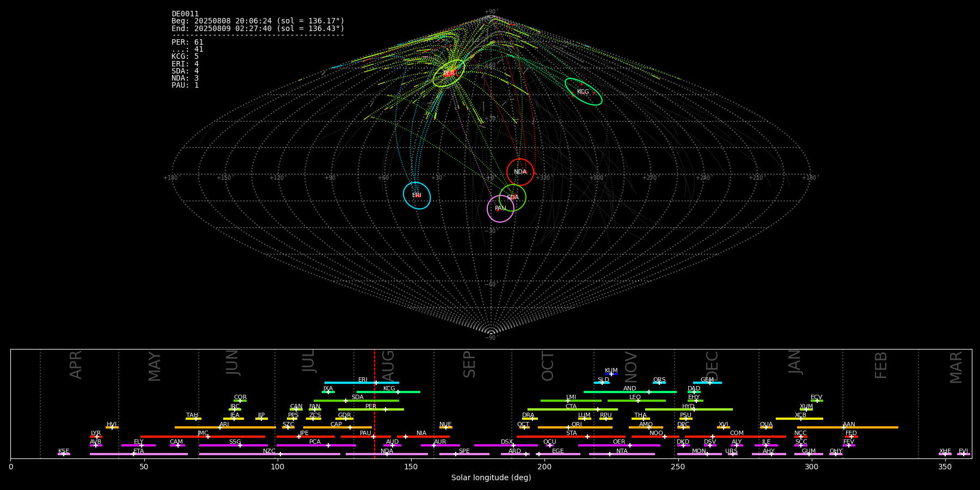
Task: Click the XCB shower bar in timeline
Action: 799,419
